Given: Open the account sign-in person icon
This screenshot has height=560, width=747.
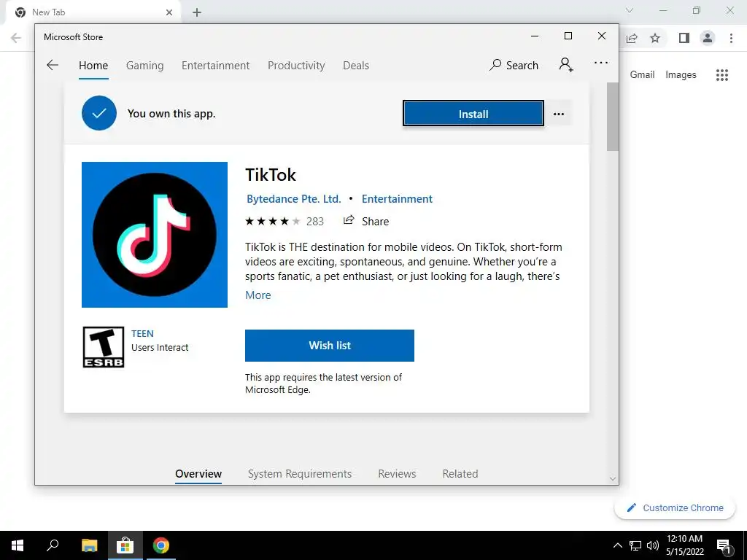Looking at the screenshot, I should 566,64.
